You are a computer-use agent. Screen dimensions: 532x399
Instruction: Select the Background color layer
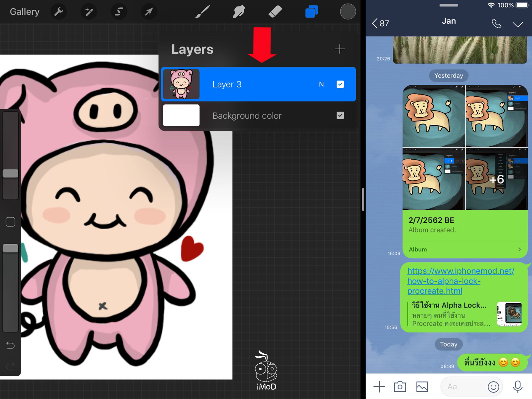[x=247, y=116]
